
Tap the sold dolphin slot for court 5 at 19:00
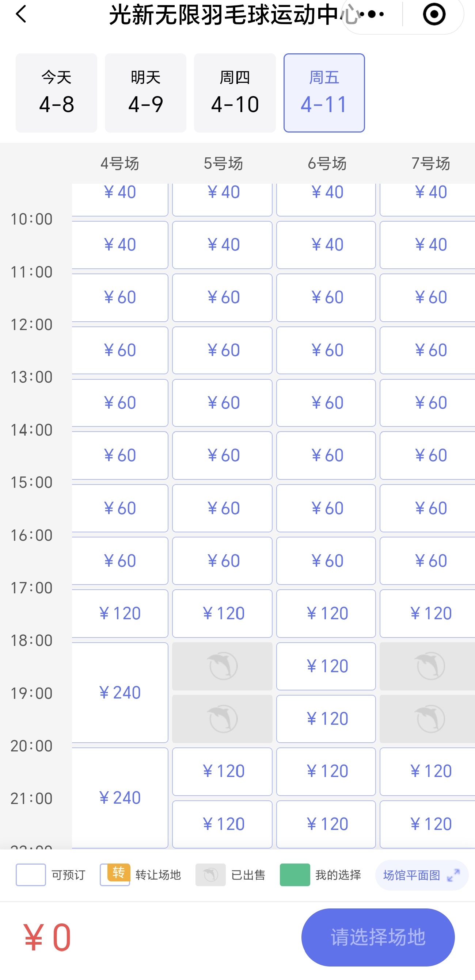(x=222, y=719)
